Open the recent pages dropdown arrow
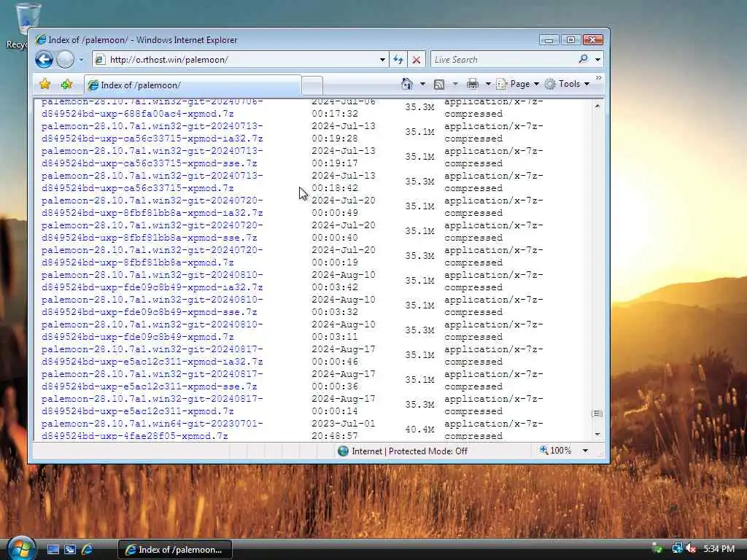 (81, 60)
